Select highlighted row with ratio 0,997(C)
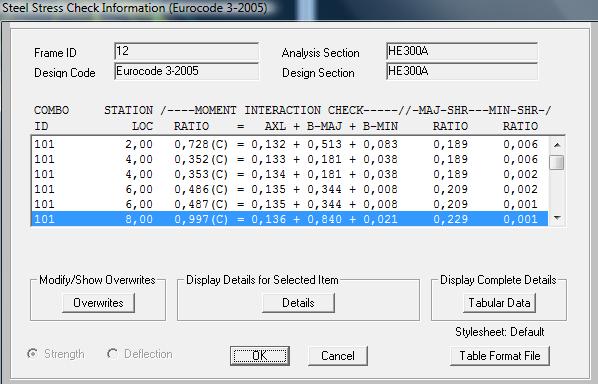598x384 pixels. click(x=290, y=219)
